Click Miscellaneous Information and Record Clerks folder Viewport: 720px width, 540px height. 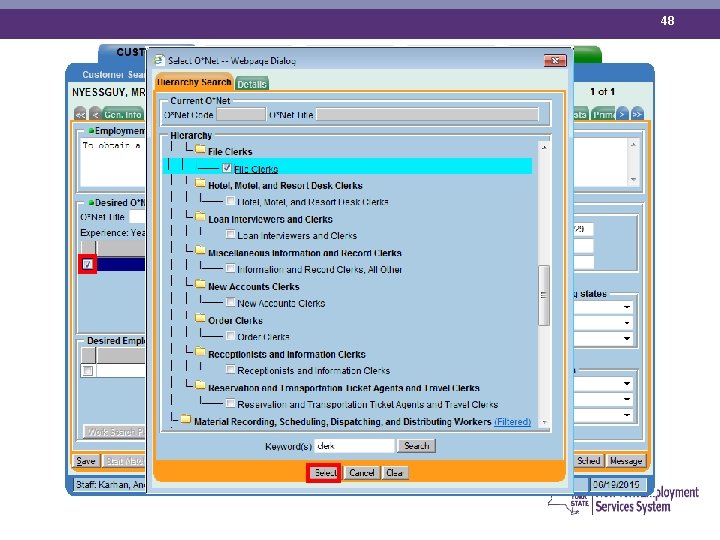tap(200, 251)
